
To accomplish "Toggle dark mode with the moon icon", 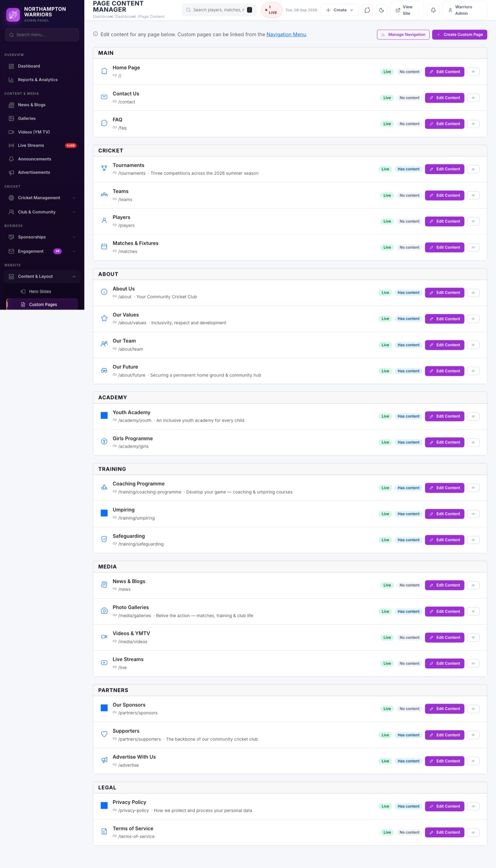I will pyautogui.click(x=382, y=10).
